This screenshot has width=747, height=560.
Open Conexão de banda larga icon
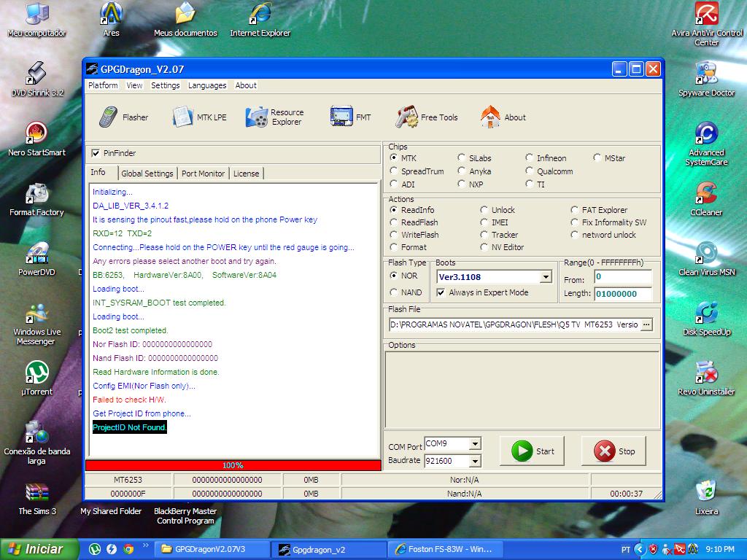click(x=36, y=443)
